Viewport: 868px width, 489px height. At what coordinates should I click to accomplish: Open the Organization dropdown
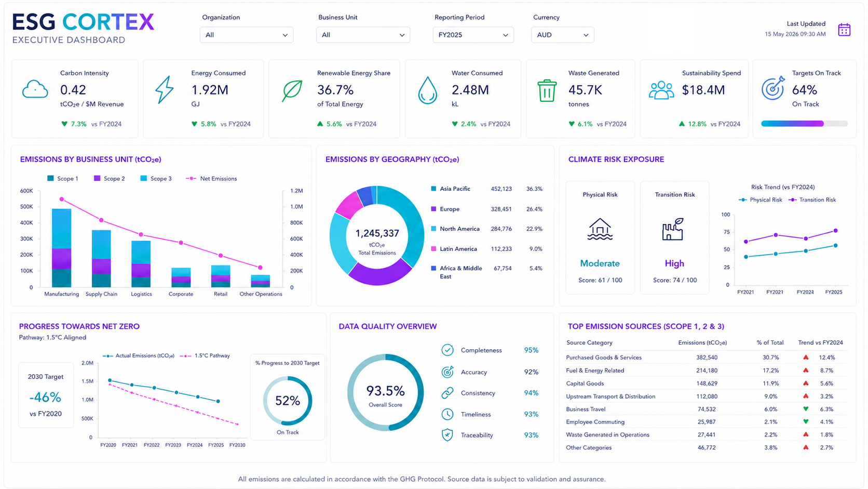click(247, 35)
